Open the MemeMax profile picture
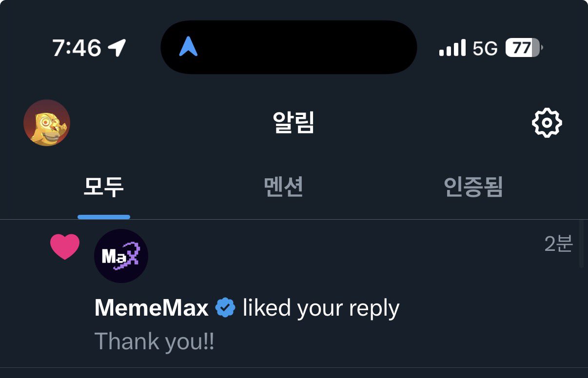This screenshot has width=588, height=378. (121, 256)
